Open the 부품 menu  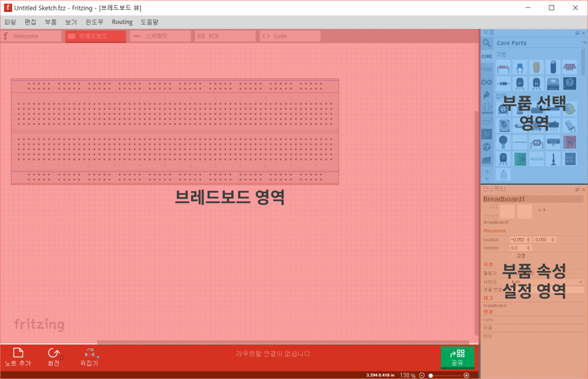click(51, 22)
